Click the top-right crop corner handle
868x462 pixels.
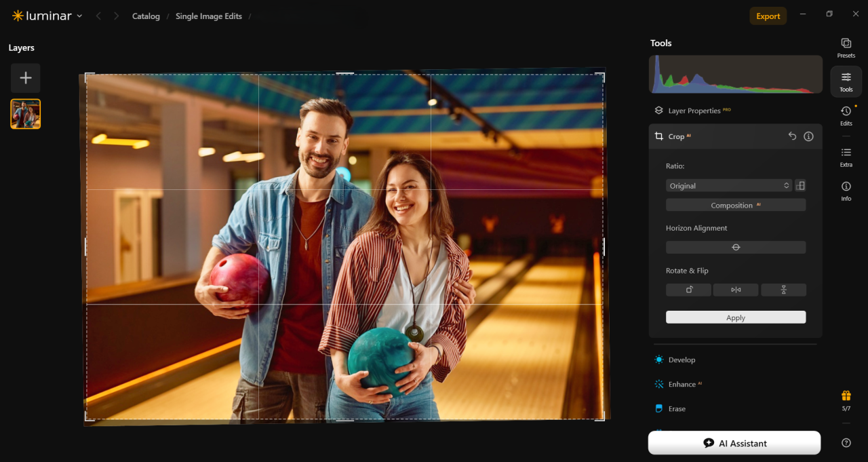[601, 77]
